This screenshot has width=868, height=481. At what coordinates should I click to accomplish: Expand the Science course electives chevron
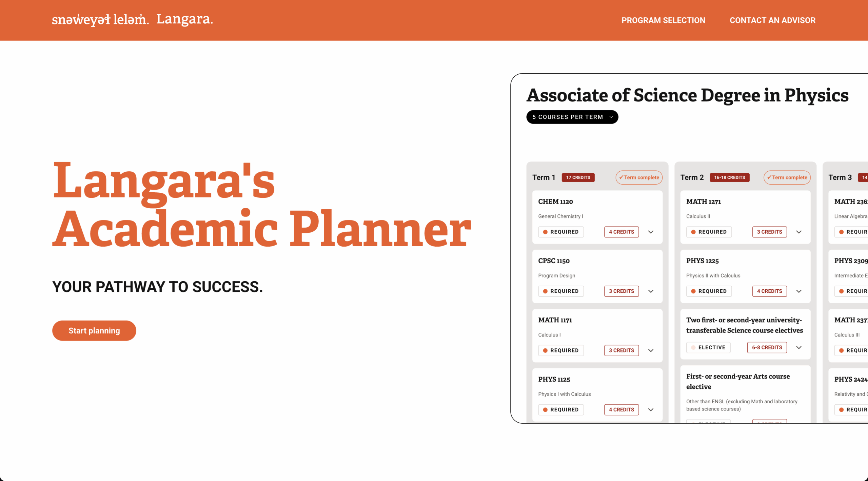799,347
